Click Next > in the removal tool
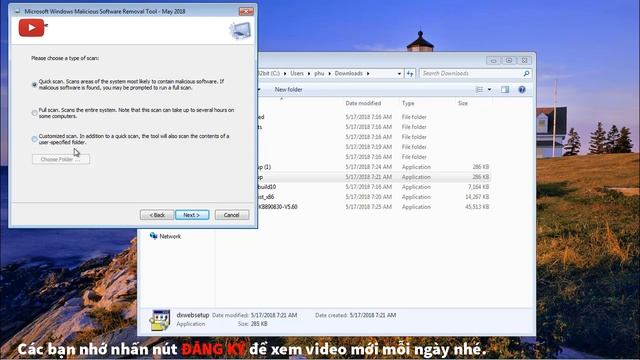640x360 pixels. (192, 215)
